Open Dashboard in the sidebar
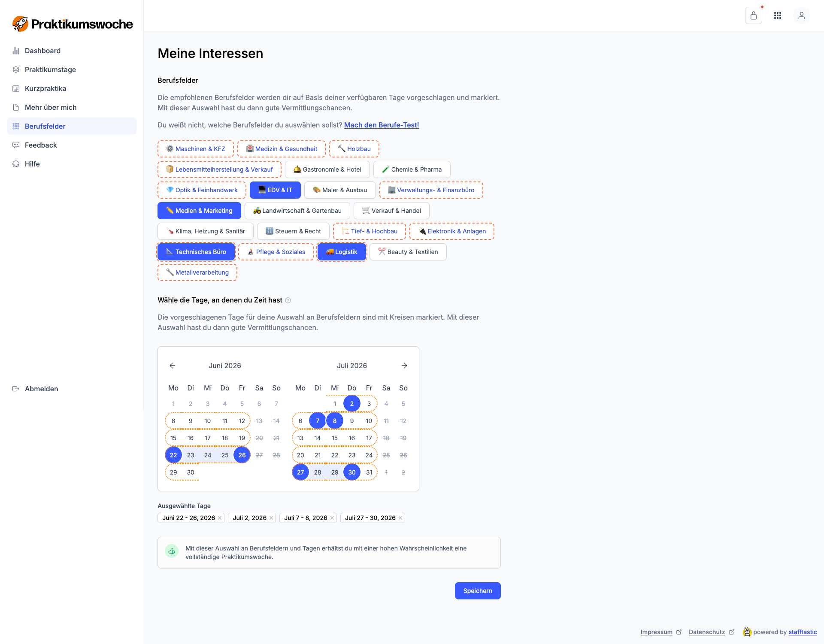Image resolution: width=824 pixels, height=644 pixels. [42, 51]
